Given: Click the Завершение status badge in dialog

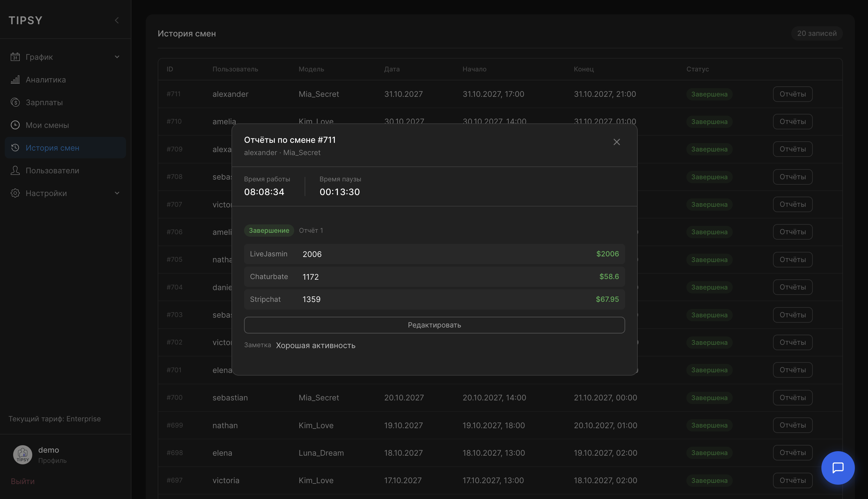Looking at the screenshot, I should pos(269,230).
